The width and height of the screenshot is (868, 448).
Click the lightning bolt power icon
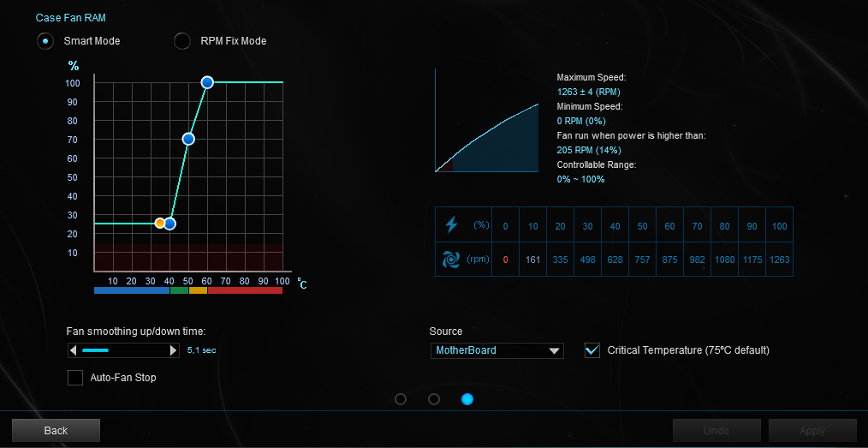(x=451, y=225)
